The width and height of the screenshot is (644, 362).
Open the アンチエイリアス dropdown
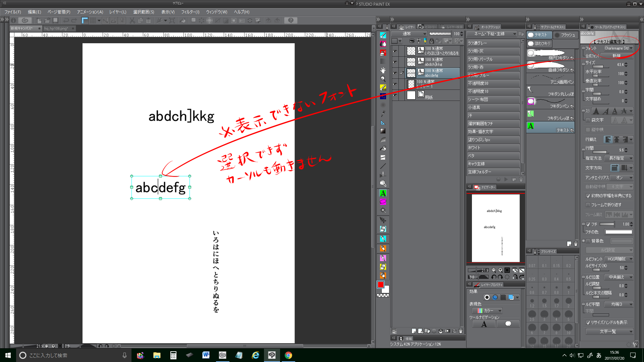coord(622,178)
